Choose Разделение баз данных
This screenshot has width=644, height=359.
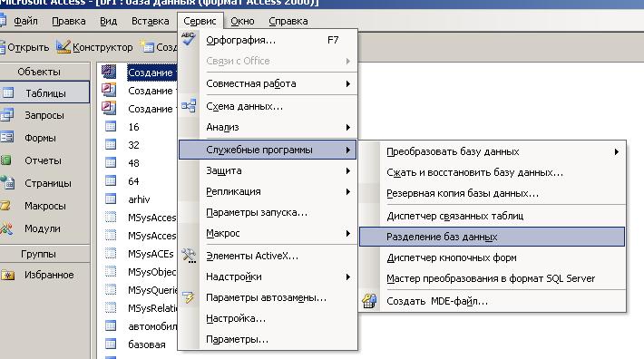(x=493, y=237)
